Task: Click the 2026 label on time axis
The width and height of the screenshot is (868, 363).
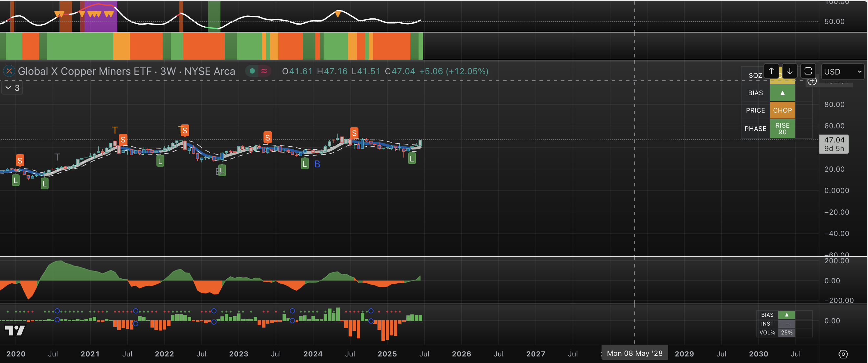Action: [x=461, y=354]
